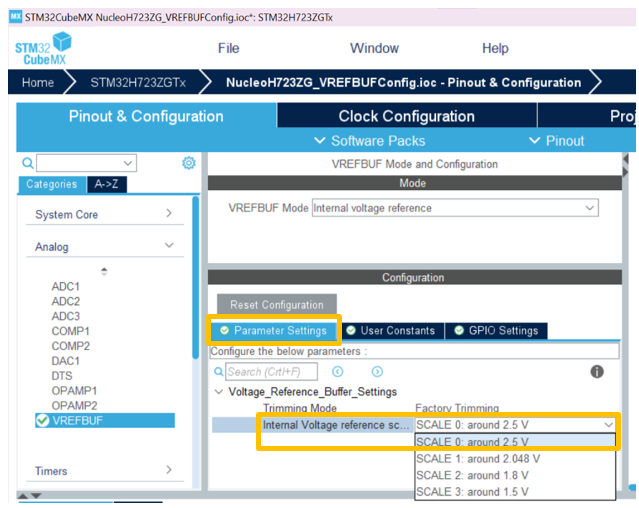Click the categories panel vertical scrollbar
This screenshot has height=508, width=639.
(196, 277)
